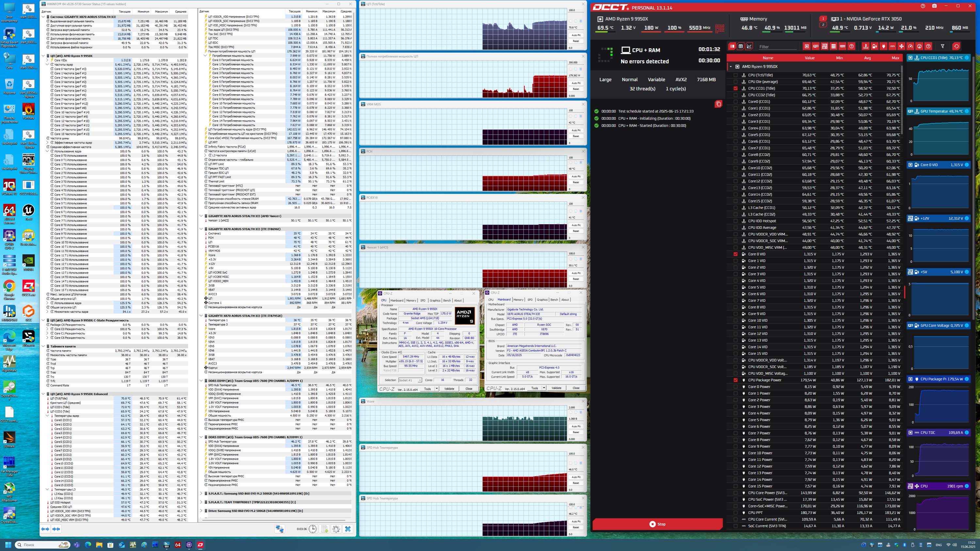Image resolution: width=980 pixels, height=551 pixels.
Task: Open SPD tab in right CPU-Z window
Action: pos(530,300)
